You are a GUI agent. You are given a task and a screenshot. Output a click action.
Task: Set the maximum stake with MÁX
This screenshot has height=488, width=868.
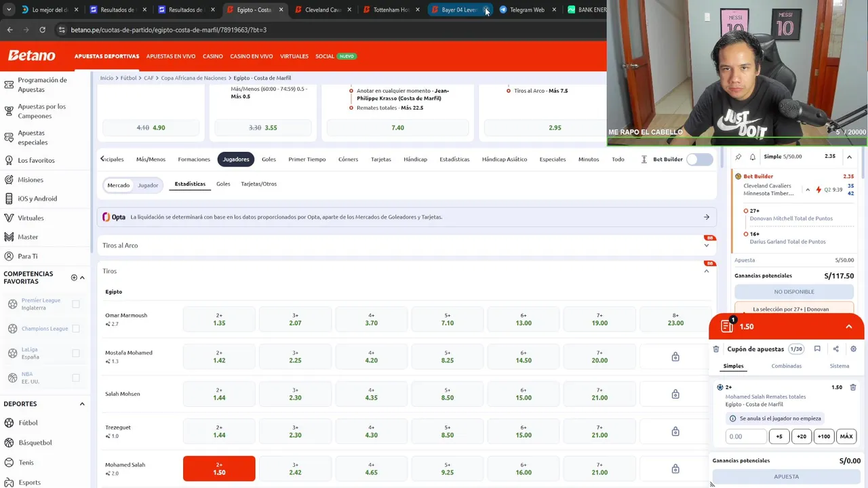846,436
